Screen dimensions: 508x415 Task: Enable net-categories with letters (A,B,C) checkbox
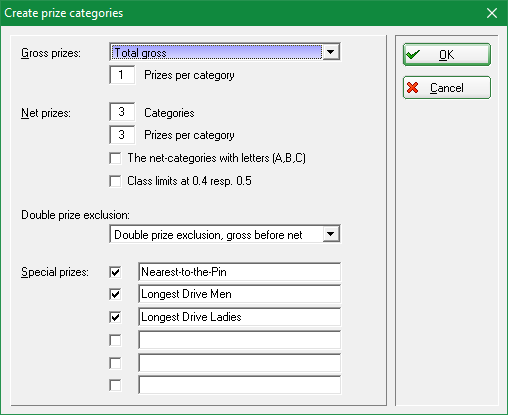click(115, 158)
